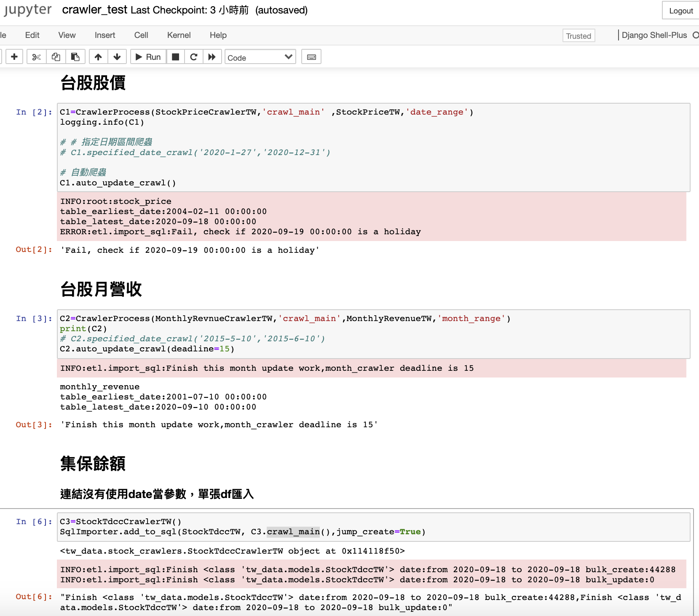Select the In [3] monthly revenue code cell
Image resolution: width=699 pixels, height=616 pixels.
click(x=295, y=334)
